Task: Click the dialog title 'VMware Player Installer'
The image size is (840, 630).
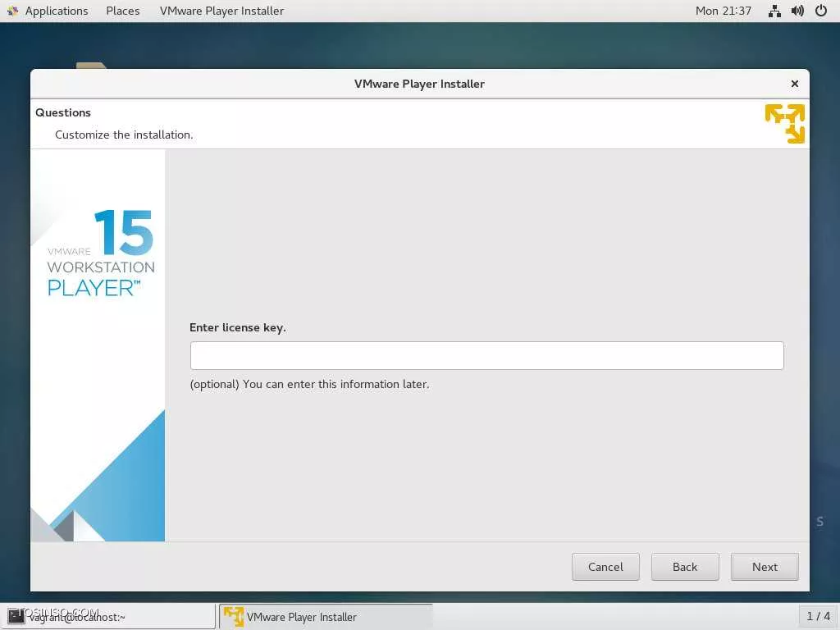Action: [419, 84]
